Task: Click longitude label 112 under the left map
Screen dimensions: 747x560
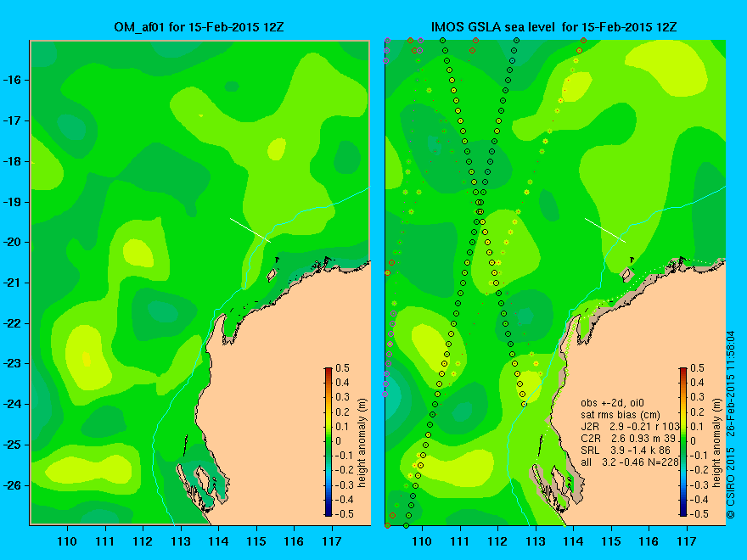Action: (143, 541)
